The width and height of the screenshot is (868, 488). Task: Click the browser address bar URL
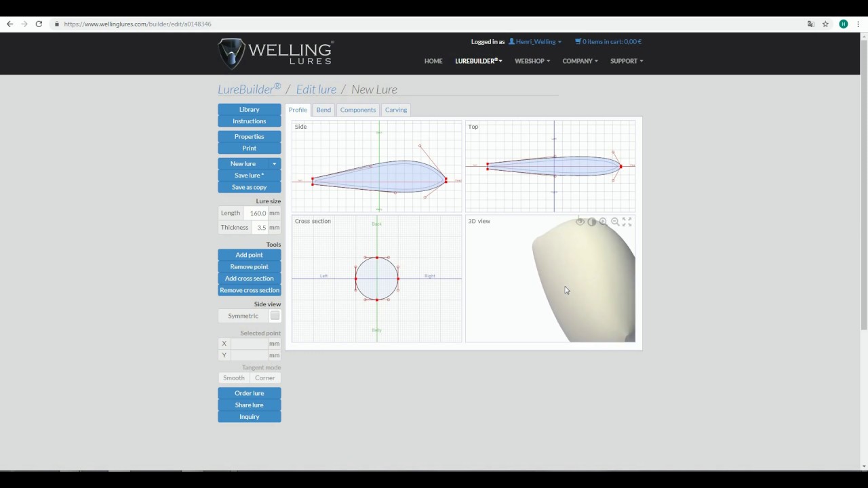tap(138, 24)
